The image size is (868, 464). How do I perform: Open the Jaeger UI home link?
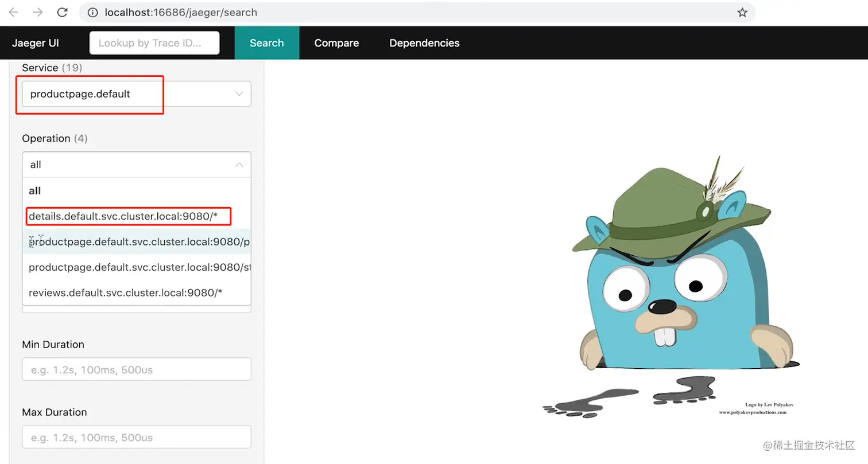point(36,43)
